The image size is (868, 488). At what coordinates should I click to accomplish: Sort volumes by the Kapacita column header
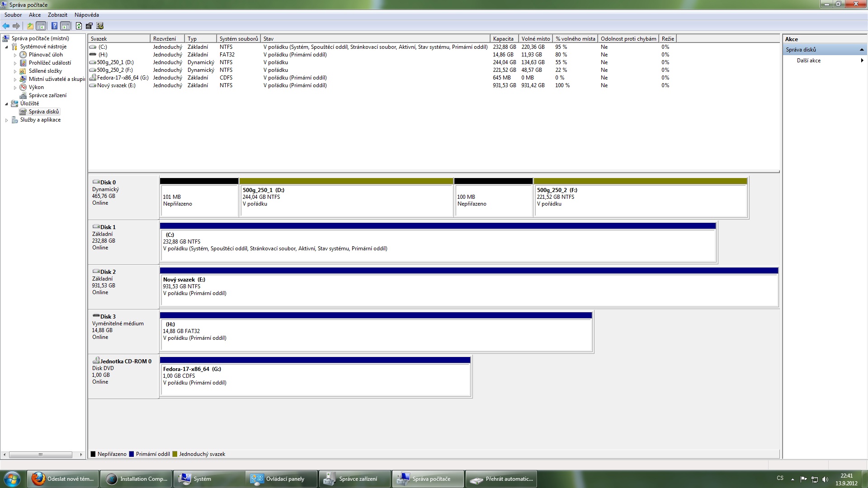tap(503, 39)
